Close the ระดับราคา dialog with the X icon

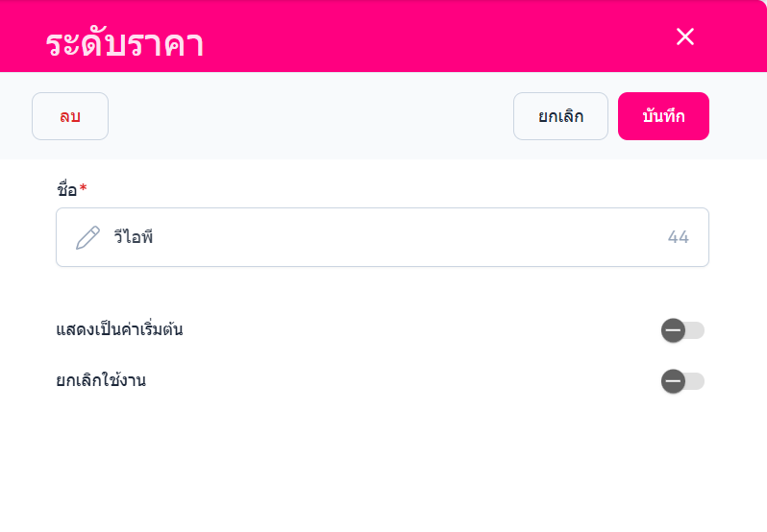tap(685, 36)
